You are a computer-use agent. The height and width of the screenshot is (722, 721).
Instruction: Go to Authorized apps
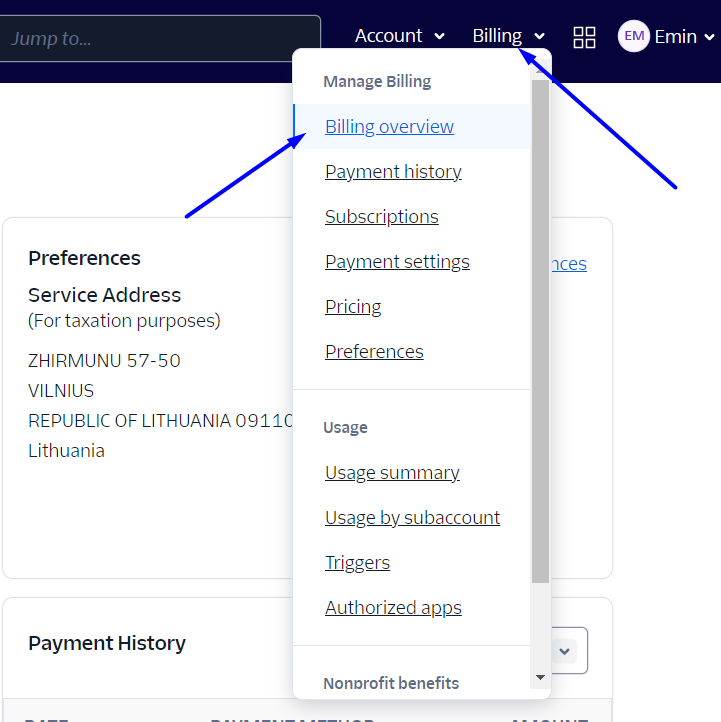393,608
